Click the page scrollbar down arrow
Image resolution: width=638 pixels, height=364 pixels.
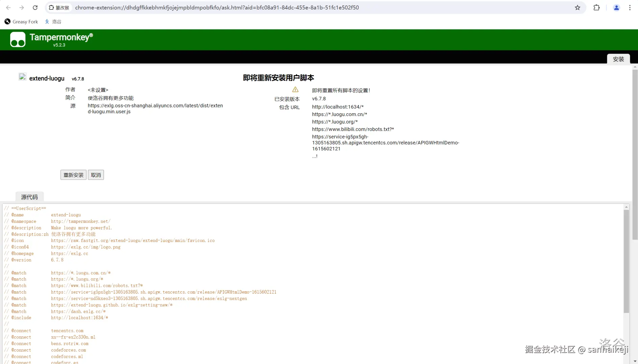coord(635,361)
